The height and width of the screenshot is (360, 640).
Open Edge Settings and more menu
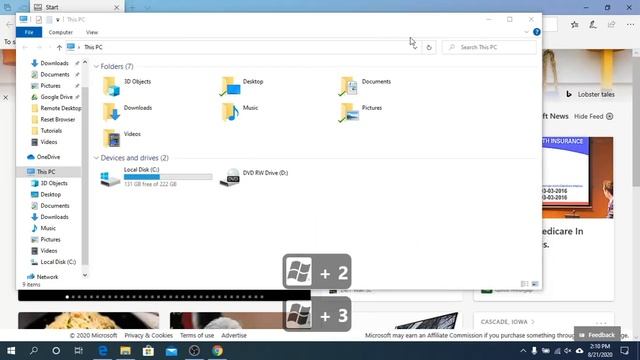point(630,25)
